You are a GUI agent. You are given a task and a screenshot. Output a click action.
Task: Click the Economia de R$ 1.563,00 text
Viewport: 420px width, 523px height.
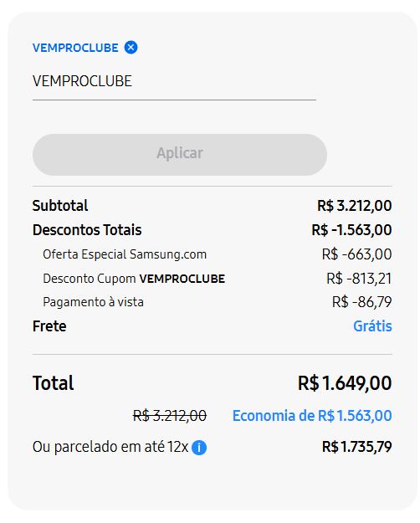[x=312, y=416]
